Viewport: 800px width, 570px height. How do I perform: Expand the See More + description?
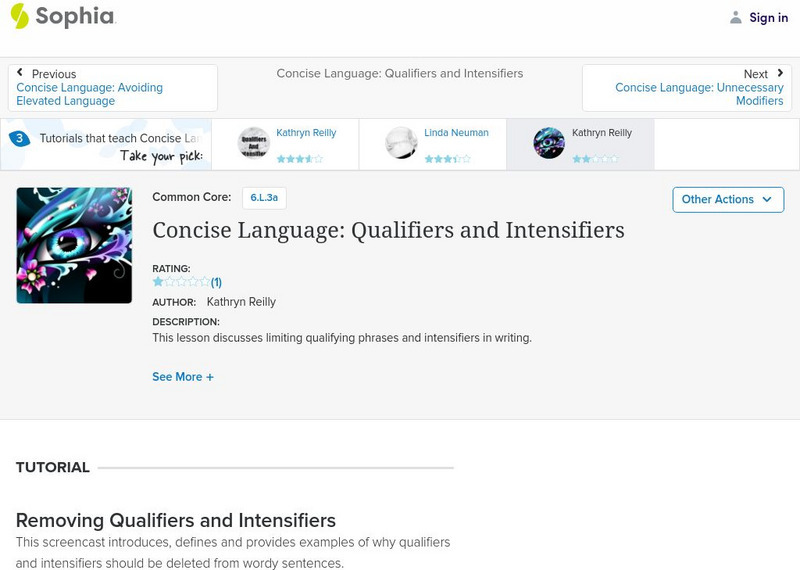(183, 377)
